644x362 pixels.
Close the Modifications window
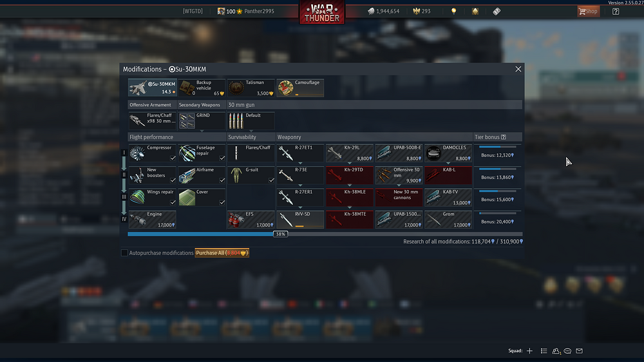point(518,69)
